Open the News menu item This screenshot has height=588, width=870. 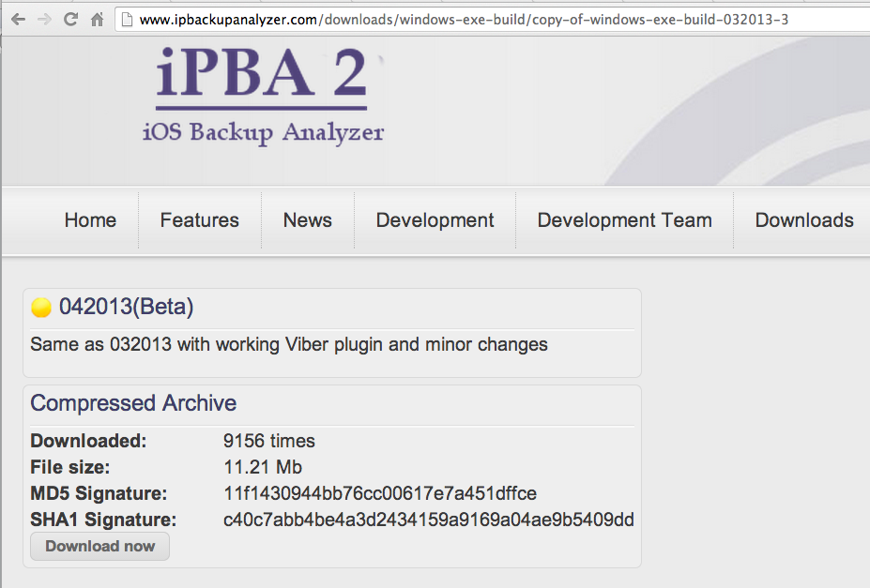tap(308, 220)
